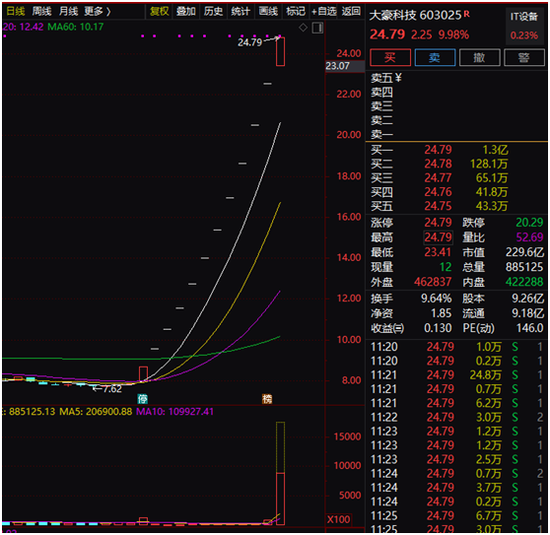This screenshot has height=535, width=550.
Task: Select the 买一 24.79 bid row
Action: coord(456,150)
